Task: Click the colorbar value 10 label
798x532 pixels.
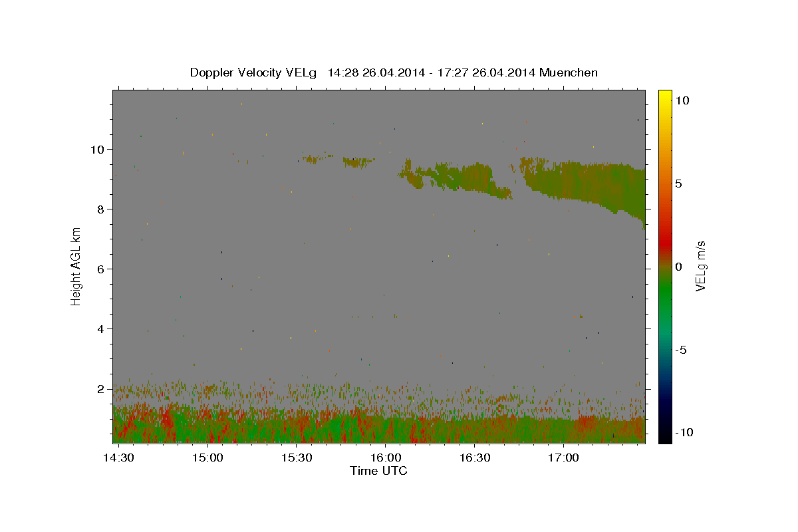Action: point(682,100)
